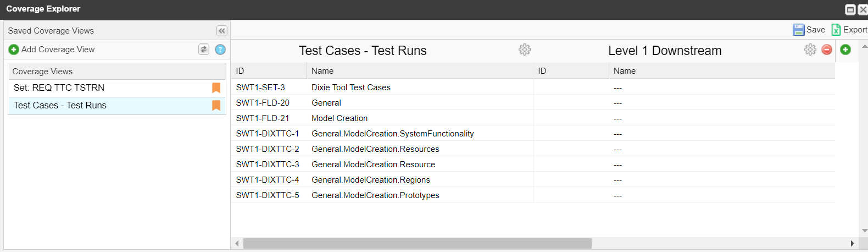Open settings gear for Level 1 Downstream
This screenshot has width=868, height=252.
810,50
